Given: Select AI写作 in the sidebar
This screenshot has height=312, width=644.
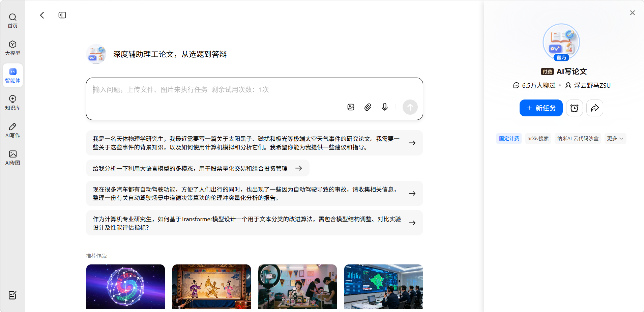Looking at the screenshot, I should pyautogui.click(x=12, y=130).
